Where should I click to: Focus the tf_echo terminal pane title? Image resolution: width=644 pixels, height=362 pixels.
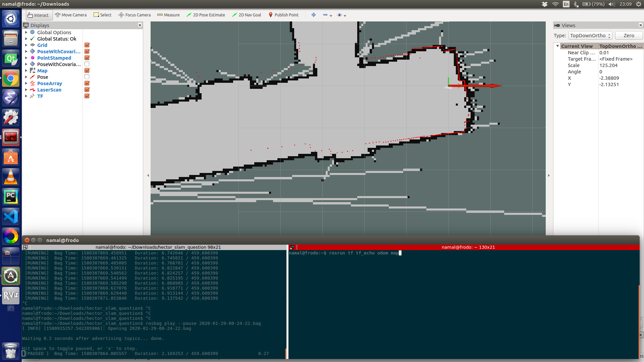click(x=468, y=247)
